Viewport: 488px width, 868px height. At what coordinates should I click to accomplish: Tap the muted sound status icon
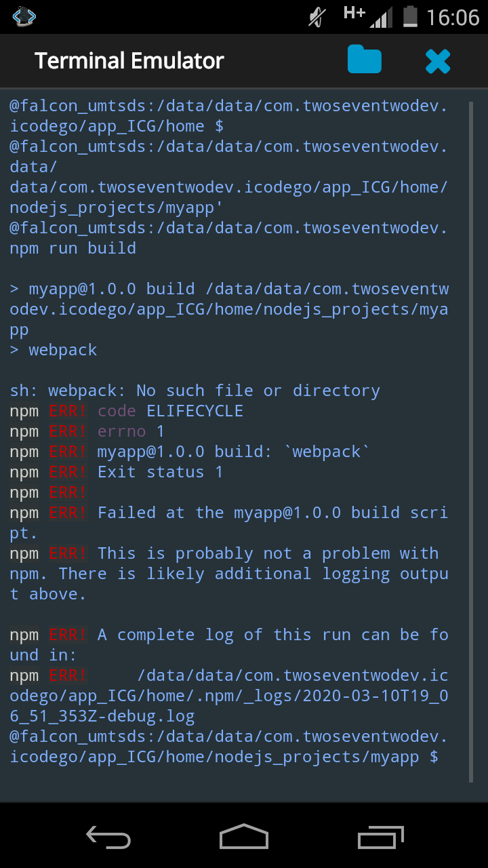[x=317, y=17]
